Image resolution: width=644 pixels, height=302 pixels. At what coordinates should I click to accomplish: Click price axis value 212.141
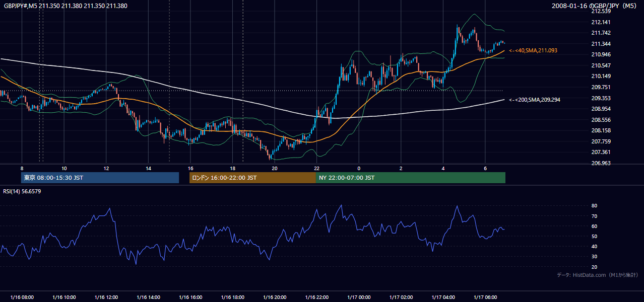point(600,22)
